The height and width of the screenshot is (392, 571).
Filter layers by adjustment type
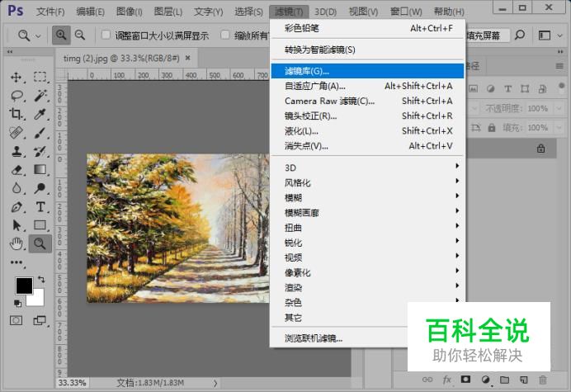pos(490,88)
